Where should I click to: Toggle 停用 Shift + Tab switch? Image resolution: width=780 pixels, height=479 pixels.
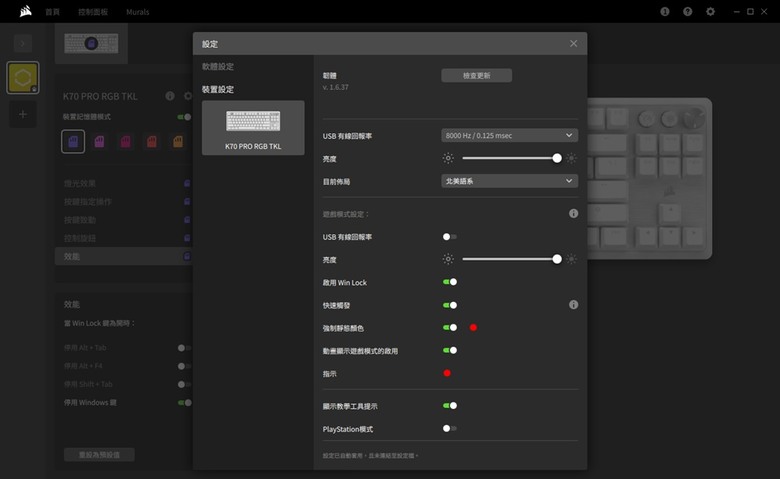coord(185,384)
